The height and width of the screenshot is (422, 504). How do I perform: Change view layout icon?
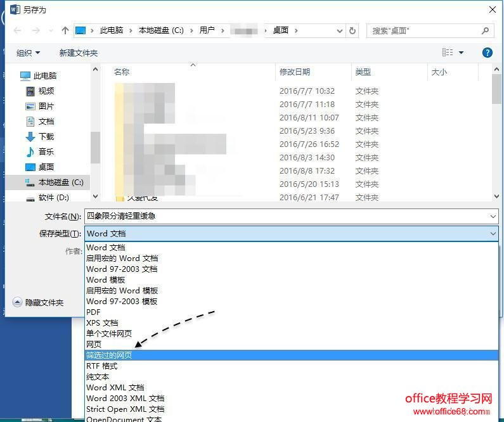(448, 53)
